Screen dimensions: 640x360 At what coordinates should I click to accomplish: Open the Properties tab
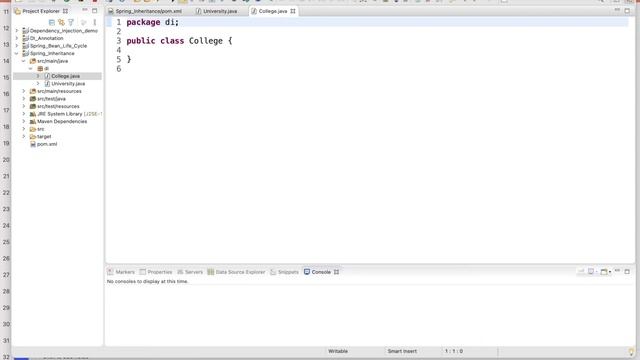tap(156, 272)
